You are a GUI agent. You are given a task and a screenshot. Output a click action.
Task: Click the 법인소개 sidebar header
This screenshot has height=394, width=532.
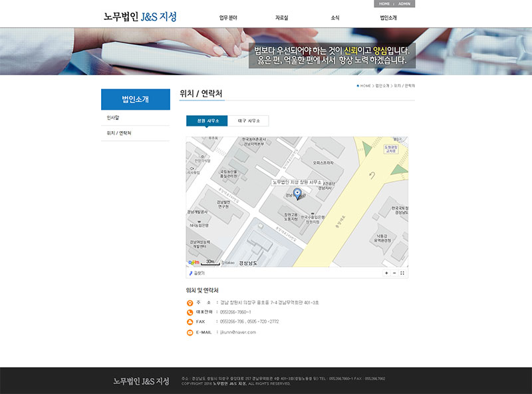(x=136, y=99)
